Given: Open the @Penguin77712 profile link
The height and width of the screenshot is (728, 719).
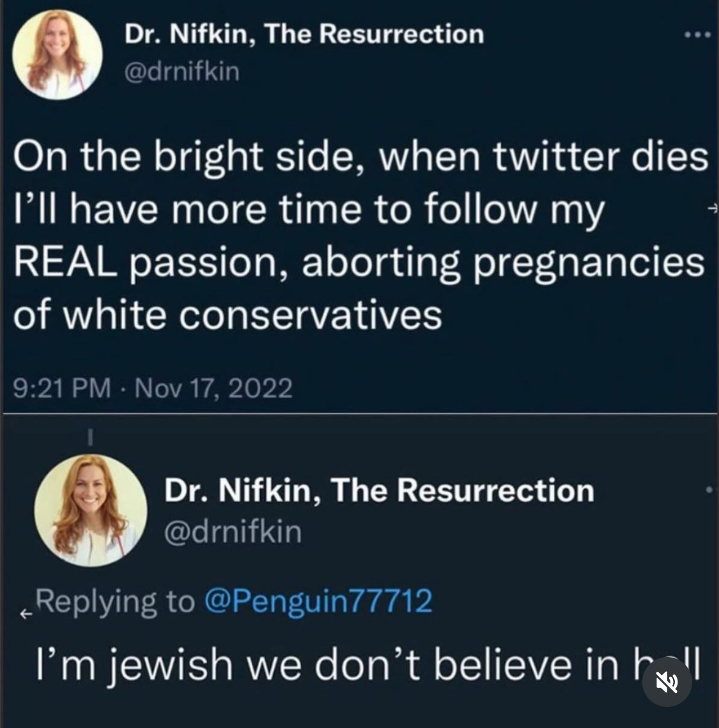Looking at the screenshot, I should click(x=318, y=601).
